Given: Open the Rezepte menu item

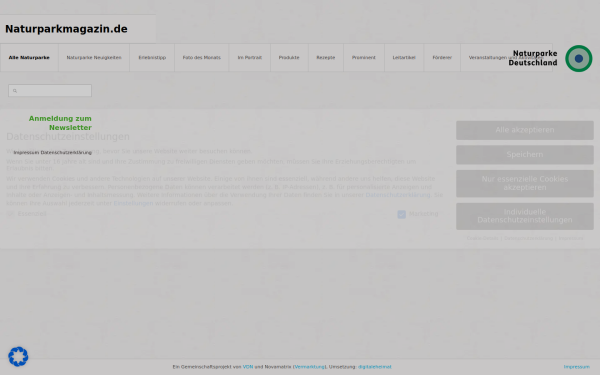Looking at the screenshot, I should pyautogui.click(x=326, y=57).
